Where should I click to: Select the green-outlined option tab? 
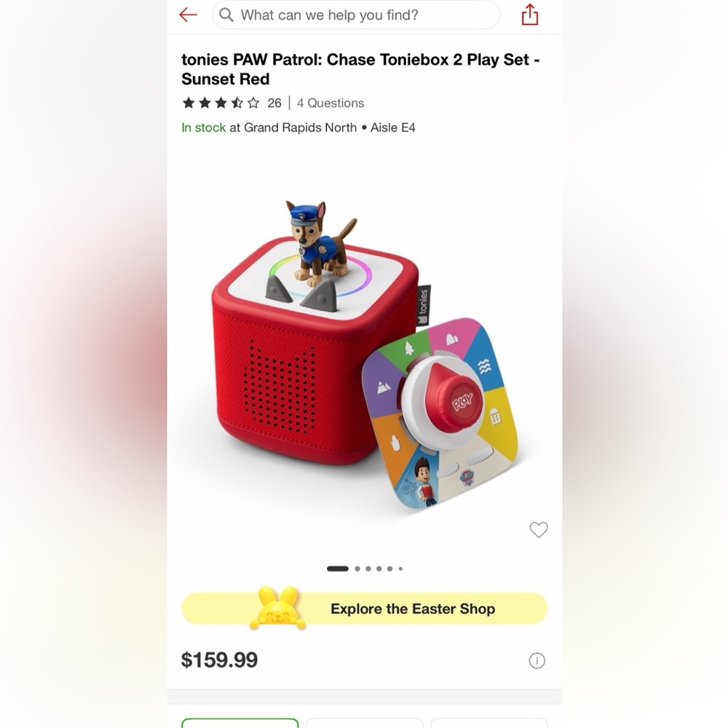[240, 722]
